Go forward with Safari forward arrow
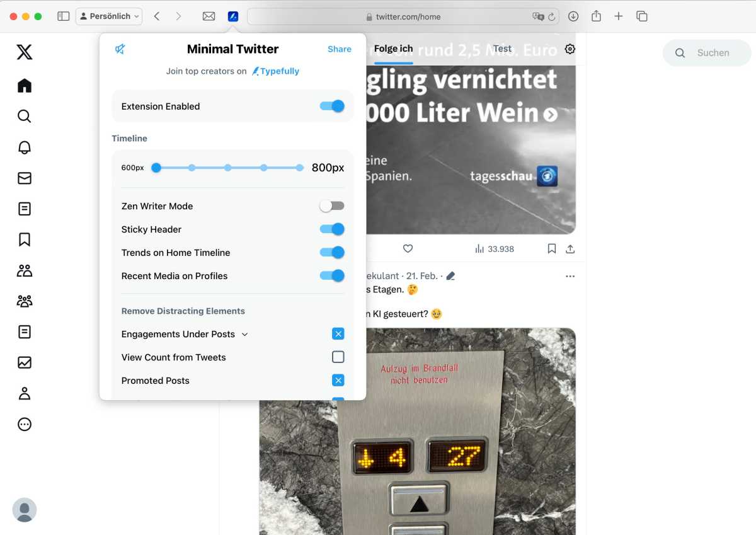 [178, 16]
